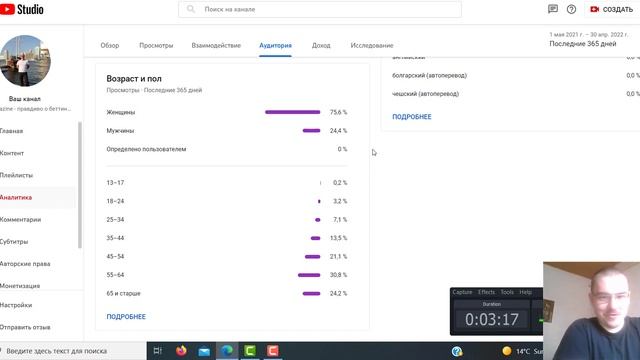This screenshot has height=360, width=640.
Task: Click the YouTube Studio logo
Action: tap(22, 9)
